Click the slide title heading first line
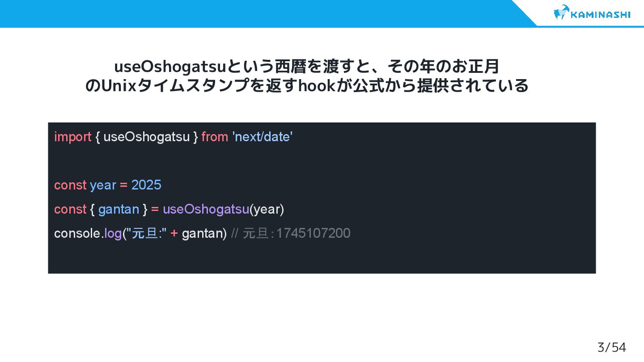 click(x=306, y=67)
